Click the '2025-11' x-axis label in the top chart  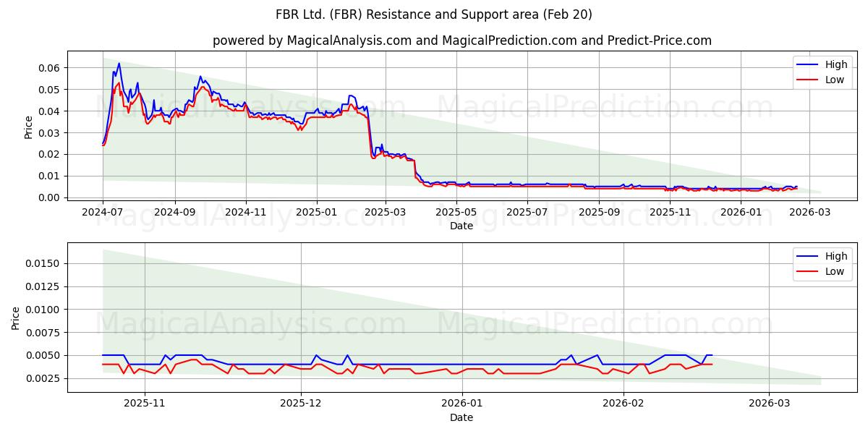(x=671, y=212)
